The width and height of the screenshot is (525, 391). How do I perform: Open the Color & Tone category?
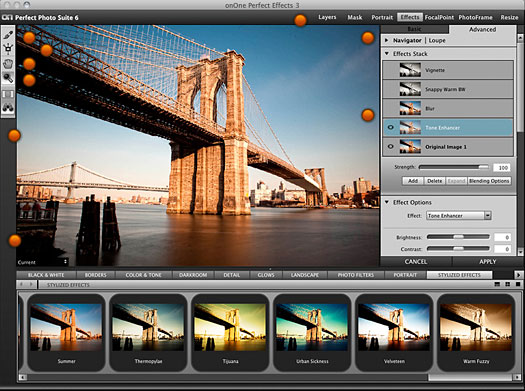click(x=143, y=275)
